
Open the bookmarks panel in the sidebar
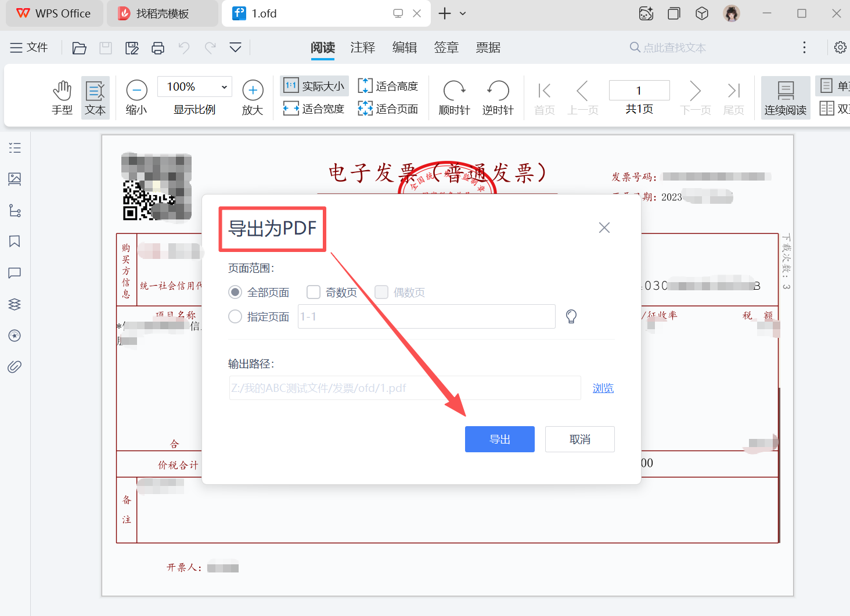click(x=14, y=242)
